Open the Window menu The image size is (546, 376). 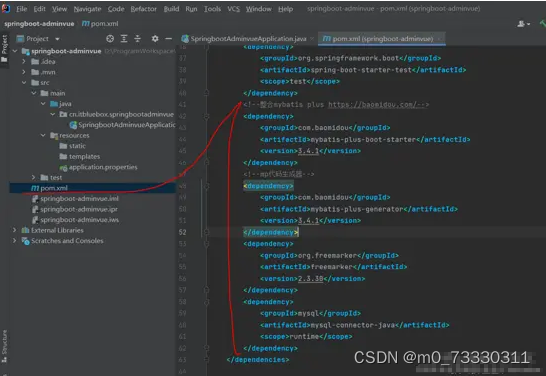coord(258,9)
